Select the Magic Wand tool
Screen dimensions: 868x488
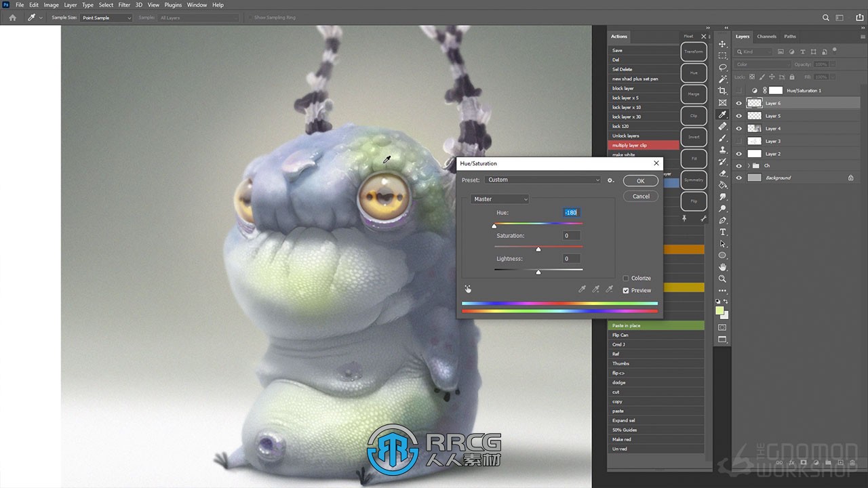point(722,79)
